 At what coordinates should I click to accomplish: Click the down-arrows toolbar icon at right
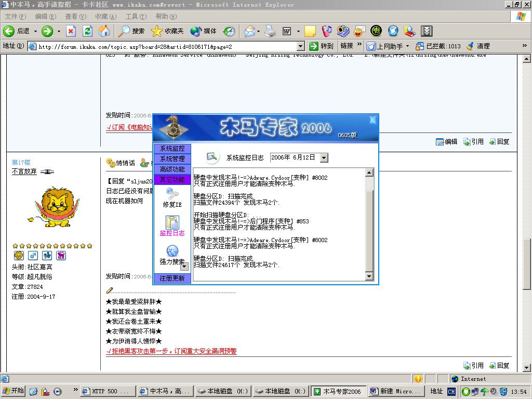pyautogui.click(x=427, y=31)
